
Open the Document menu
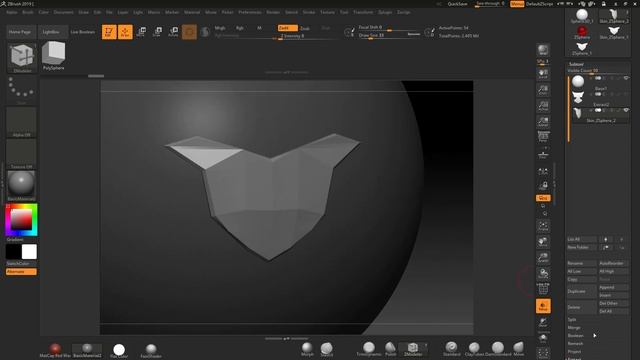click(x=64, y=12)
